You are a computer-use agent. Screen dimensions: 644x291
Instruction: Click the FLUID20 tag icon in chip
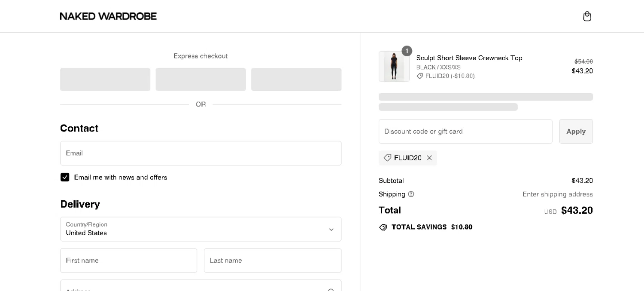pyautogui.click(x=387, y=158)
